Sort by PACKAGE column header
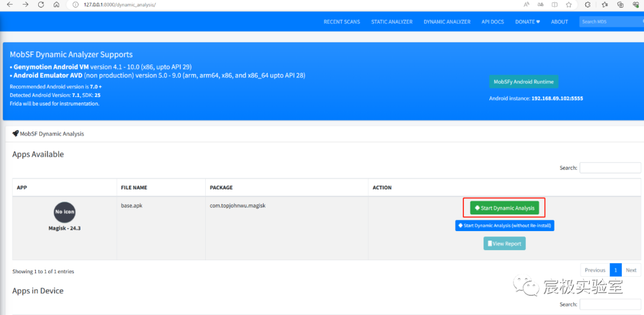Viewport: 644px width, 315px height. point(287,188)
